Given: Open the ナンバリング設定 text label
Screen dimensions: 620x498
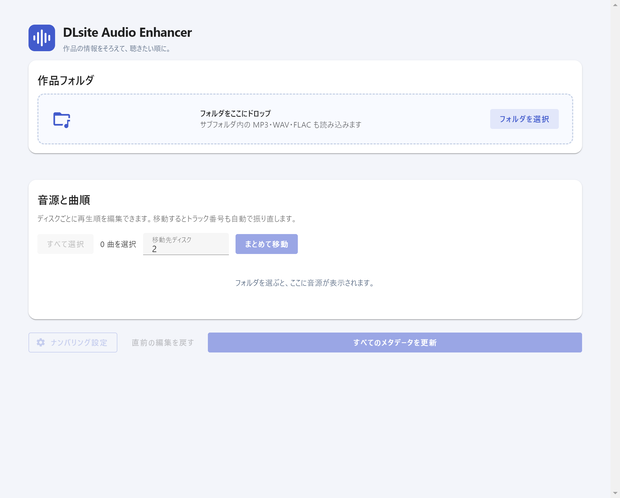Looking at the screenshot, I should tap(79, 343).
